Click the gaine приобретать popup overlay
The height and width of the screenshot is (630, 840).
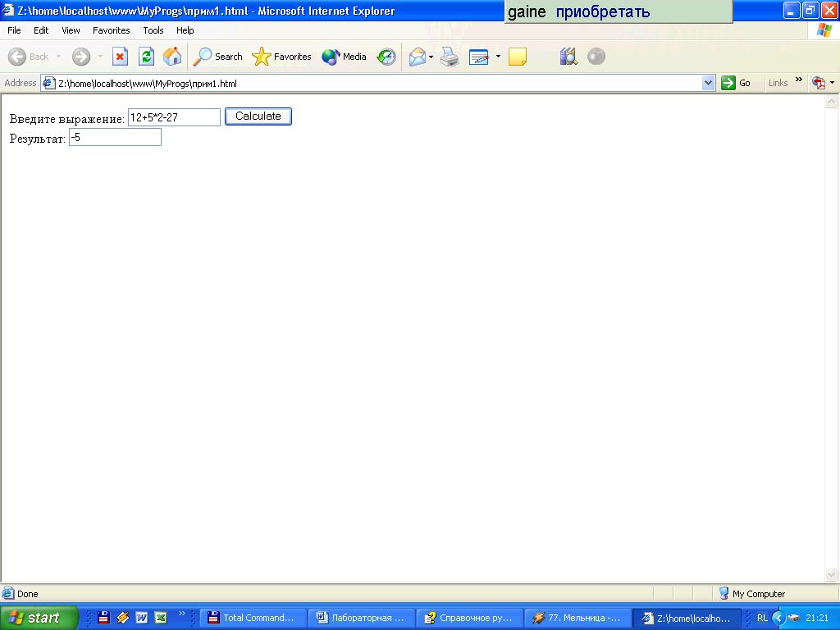pos(619,11)
